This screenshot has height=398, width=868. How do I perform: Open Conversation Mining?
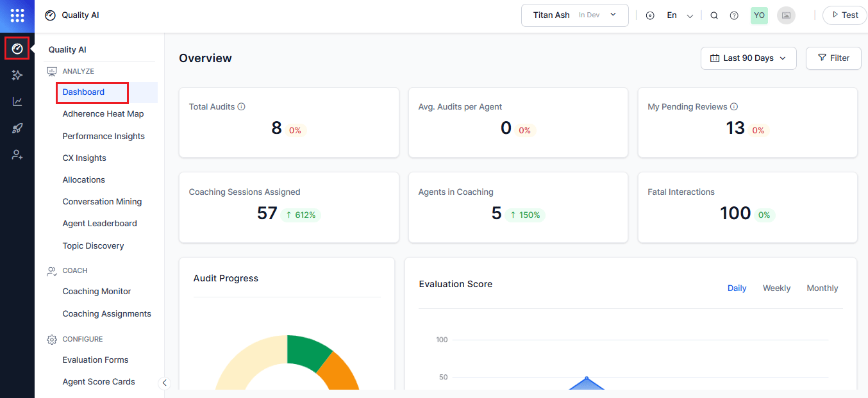(102, 202)
